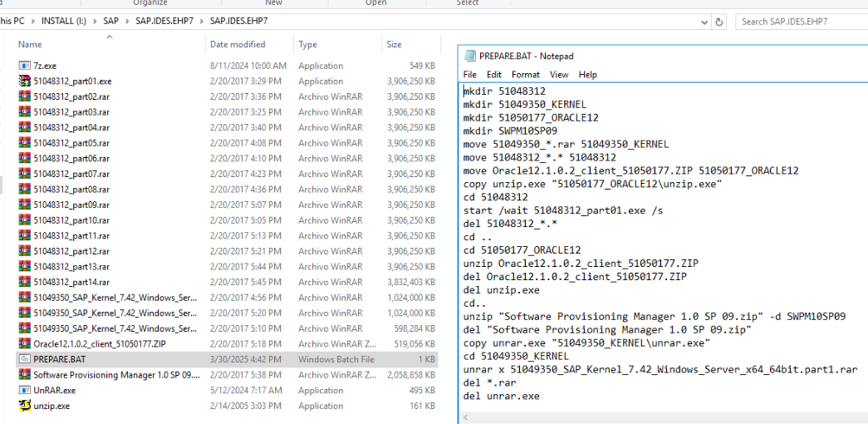868x424 pixels.
Task: Expand the breadcrumb arrow after SAP
Action: pos(127,22)
